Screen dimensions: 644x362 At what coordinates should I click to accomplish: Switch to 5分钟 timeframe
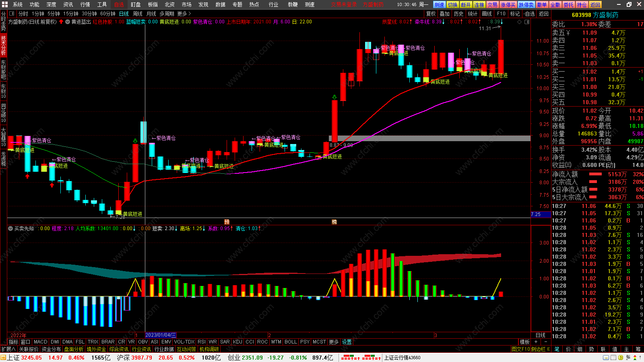54,14
